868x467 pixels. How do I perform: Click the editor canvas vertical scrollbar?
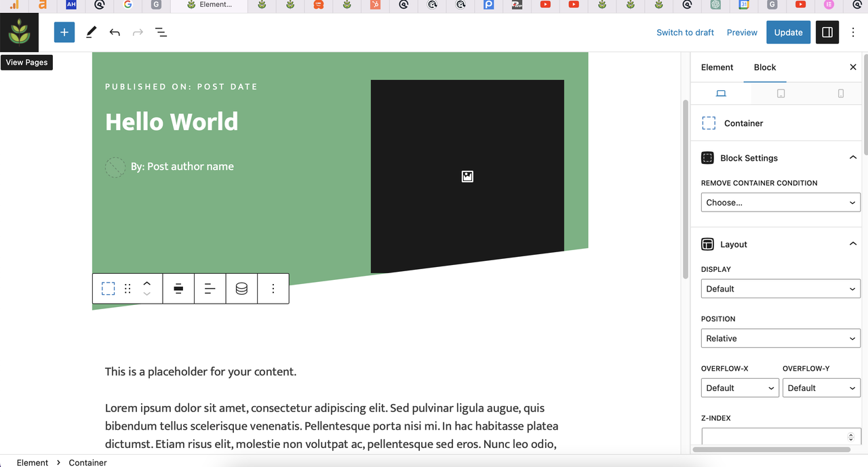click(x=685, y=190)
